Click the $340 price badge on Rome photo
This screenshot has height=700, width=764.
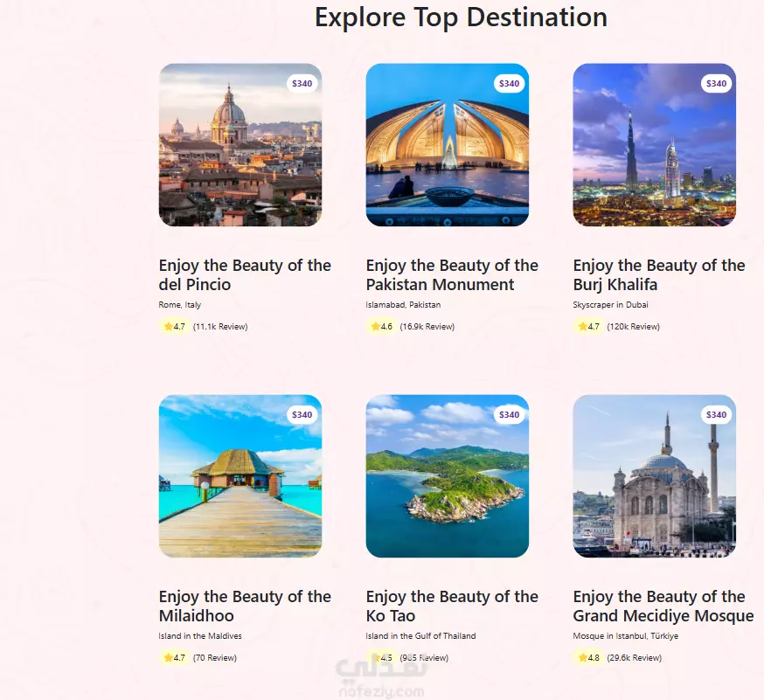click(302, 84)
